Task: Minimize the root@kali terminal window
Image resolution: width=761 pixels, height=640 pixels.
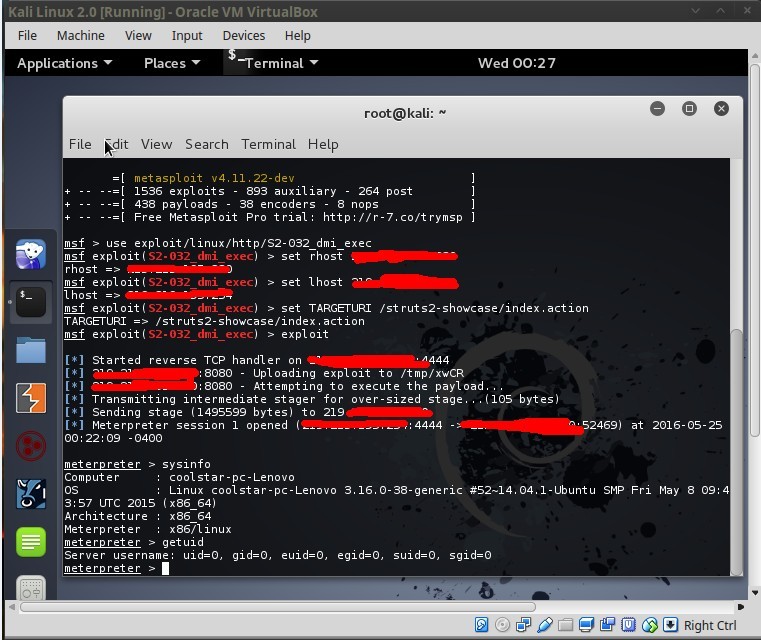Action: click(658, 109)
